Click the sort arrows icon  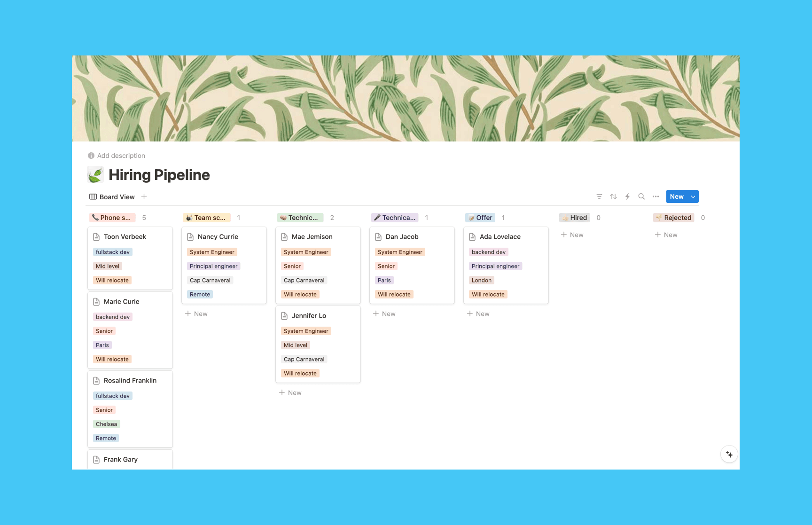(x=613, y=196)
